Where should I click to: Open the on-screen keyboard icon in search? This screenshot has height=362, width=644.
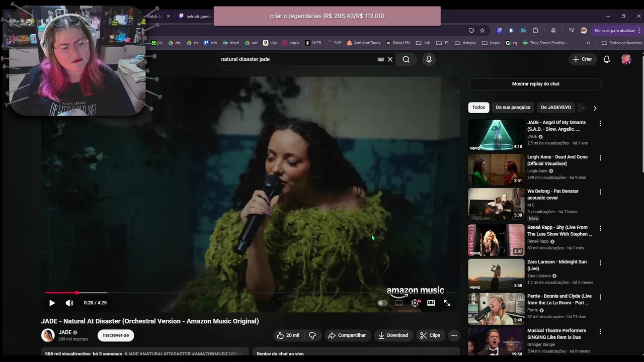(381, 59)
